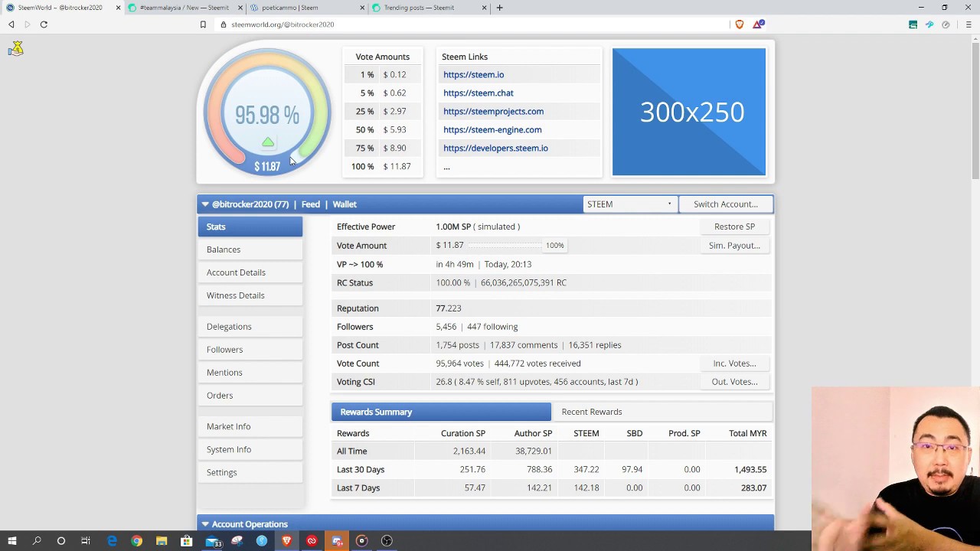Click the bookmark icon in address bar
Viewport: 980px width, 551px height.
(x=203, y=24)
